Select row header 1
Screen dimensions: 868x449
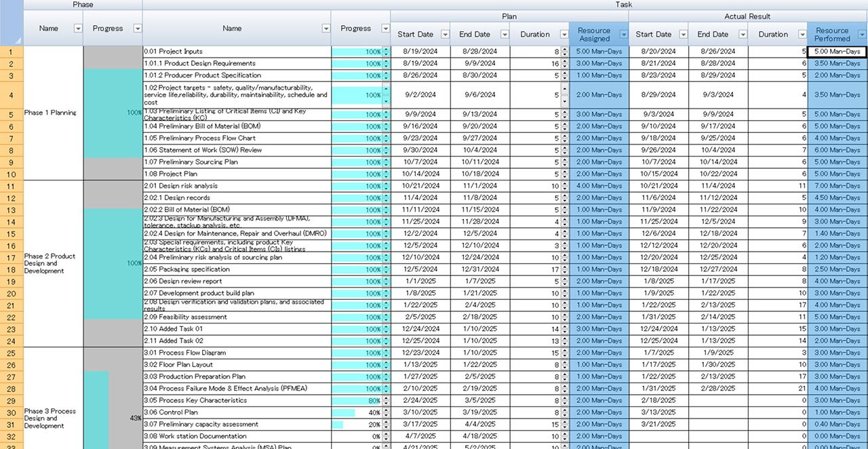[12, 52]
